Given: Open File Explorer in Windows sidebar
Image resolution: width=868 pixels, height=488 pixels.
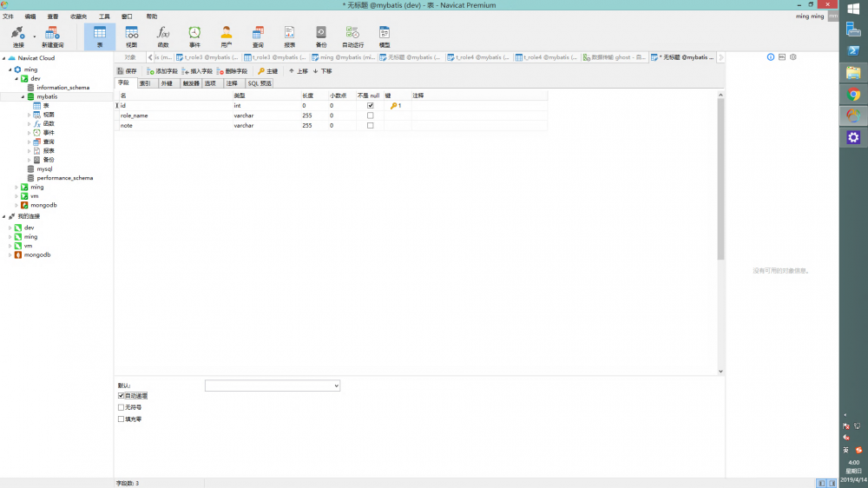Looking at the screenshot, I should (x=853, y=73).
